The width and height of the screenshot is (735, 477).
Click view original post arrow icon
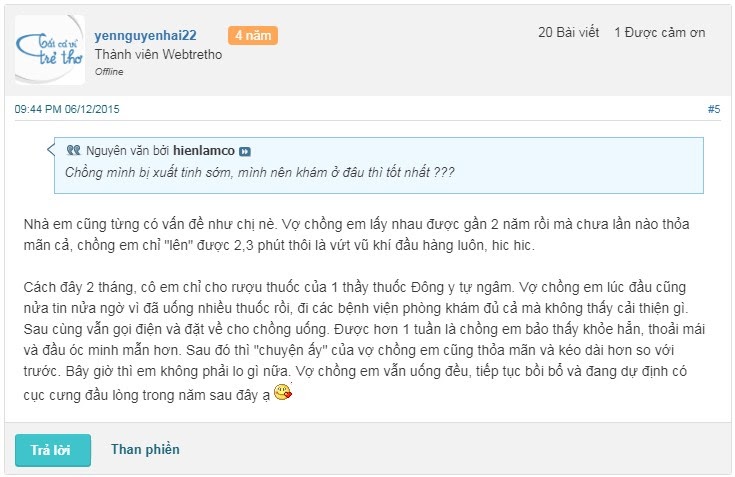[x=245, y=151]
